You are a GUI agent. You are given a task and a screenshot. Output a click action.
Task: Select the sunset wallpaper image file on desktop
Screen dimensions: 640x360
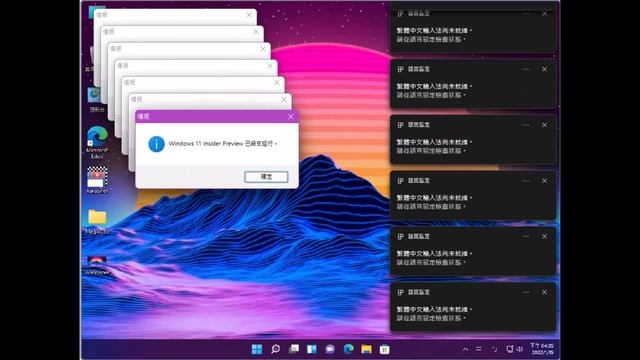tap(97, 266)
